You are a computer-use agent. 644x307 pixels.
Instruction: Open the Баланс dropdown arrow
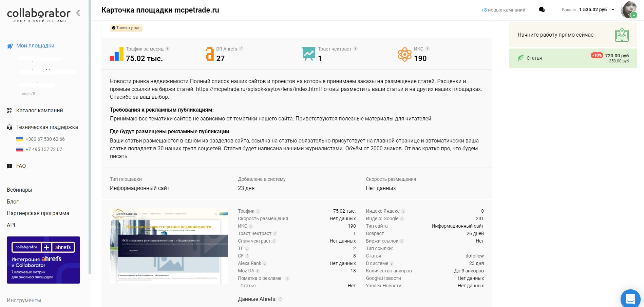tap(613, 10)
